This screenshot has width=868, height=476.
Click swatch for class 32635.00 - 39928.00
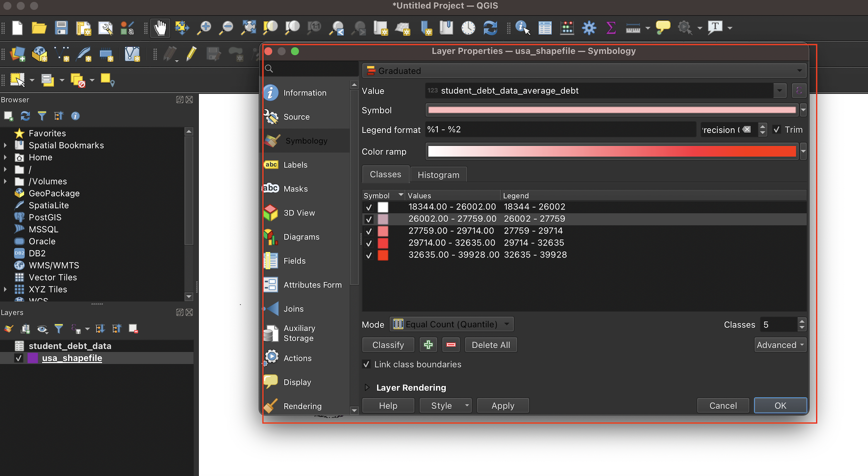[x=383, y=255]
